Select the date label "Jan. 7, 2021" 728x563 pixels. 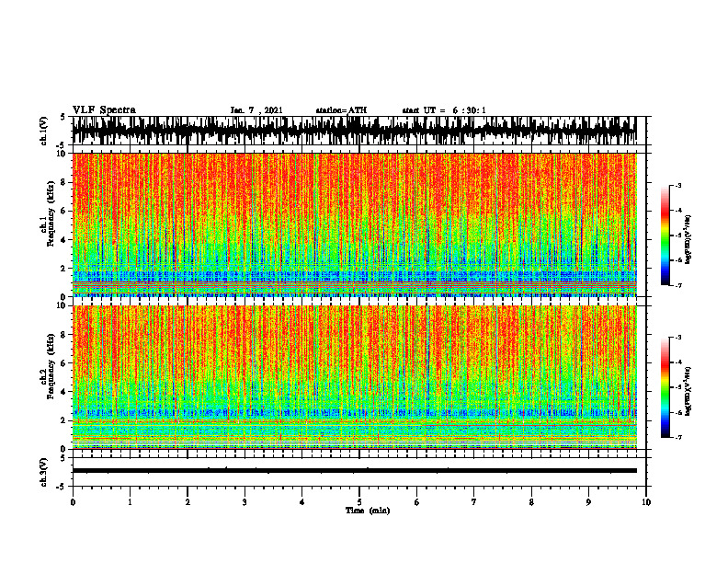tap(256, 110)
